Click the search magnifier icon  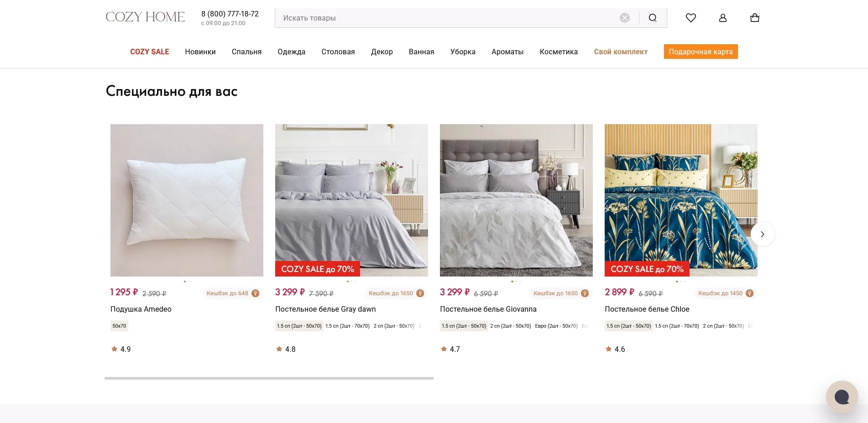[x=653, y=18]
